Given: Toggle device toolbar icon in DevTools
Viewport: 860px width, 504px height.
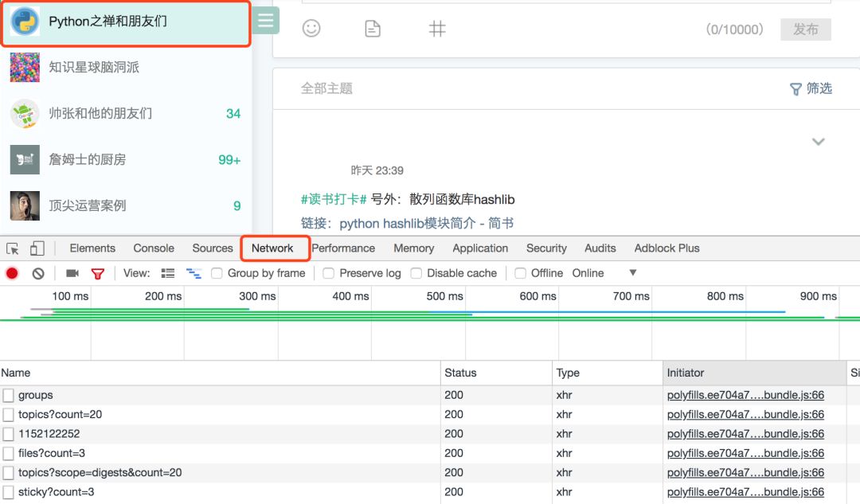Looking at the screenshot, I should click(37, 248).
